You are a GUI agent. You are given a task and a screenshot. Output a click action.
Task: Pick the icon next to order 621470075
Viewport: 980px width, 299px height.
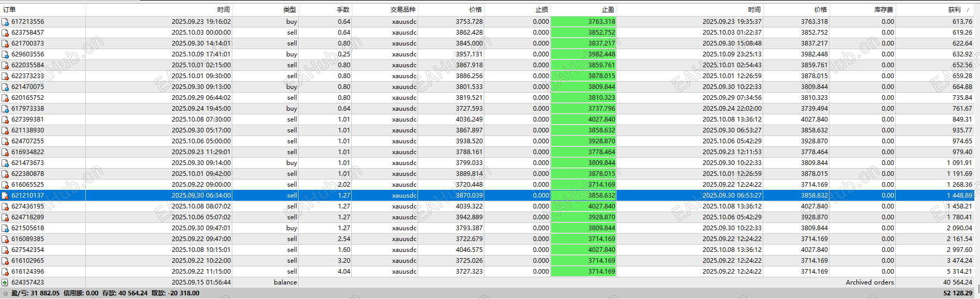(5, 87)
